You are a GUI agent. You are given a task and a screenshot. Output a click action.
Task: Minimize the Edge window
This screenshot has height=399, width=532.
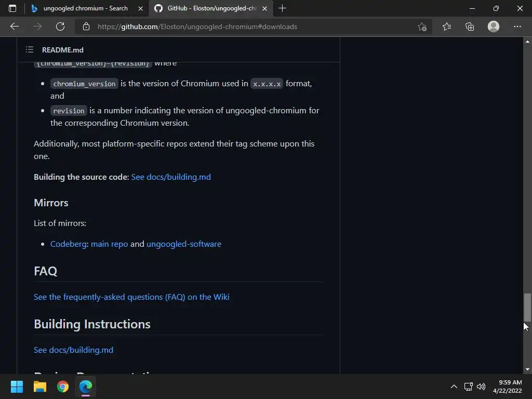tap(472, 8)
